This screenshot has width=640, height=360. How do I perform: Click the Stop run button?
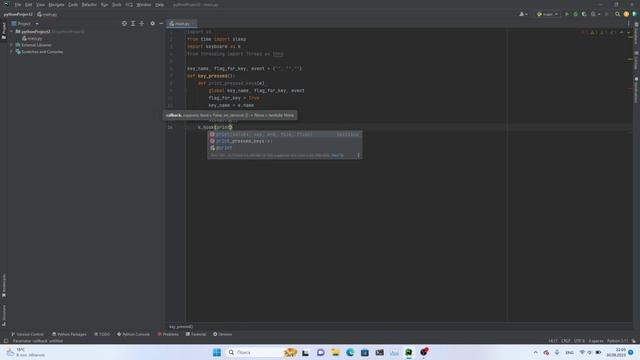click(x=607, y=14)
